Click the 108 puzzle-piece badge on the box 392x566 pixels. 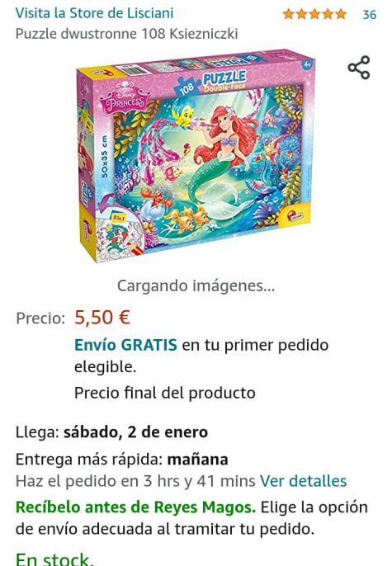pyautogui.click(x=187, y=88)
